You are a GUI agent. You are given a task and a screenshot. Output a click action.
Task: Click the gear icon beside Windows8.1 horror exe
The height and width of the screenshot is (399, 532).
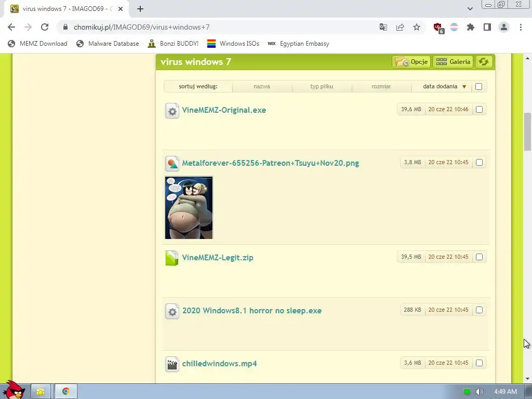click(172, 311)
